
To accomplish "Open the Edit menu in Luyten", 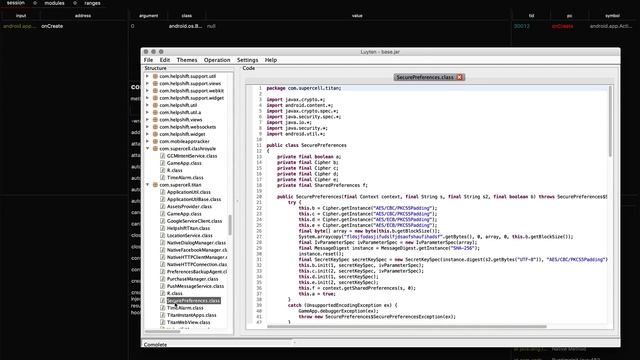I will pos(164,60).
